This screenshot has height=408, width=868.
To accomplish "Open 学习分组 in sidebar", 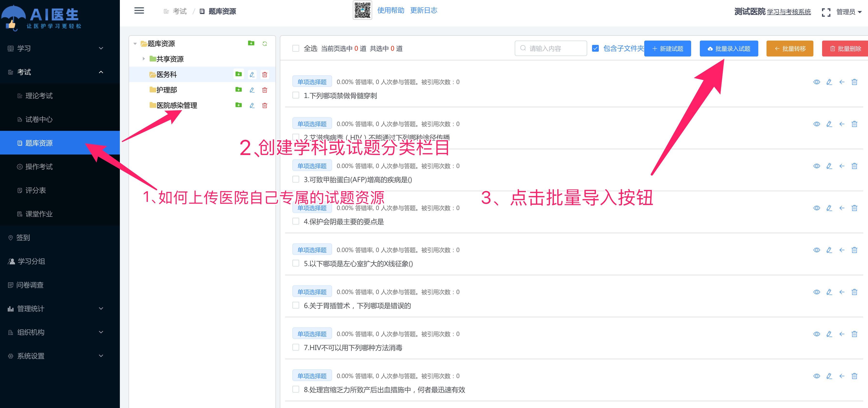I will (x=60, y=261).
